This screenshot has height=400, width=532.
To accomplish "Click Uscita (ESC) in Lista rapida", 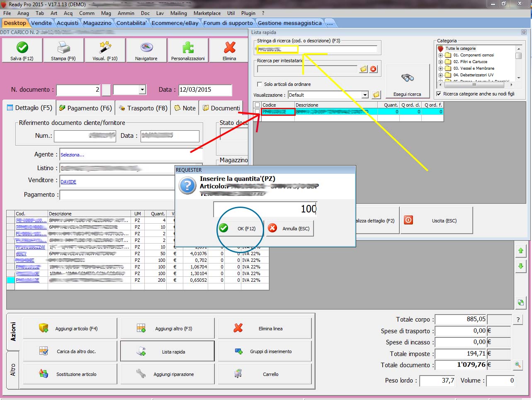I will click(437, 220).
